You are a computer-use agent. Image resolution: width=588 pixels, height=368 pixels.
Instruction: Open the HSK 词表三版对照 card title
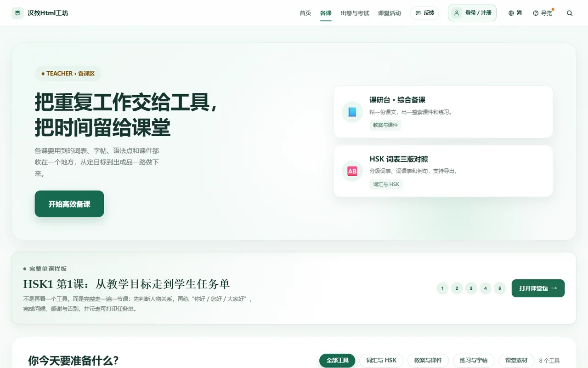[x=399, y=159]
